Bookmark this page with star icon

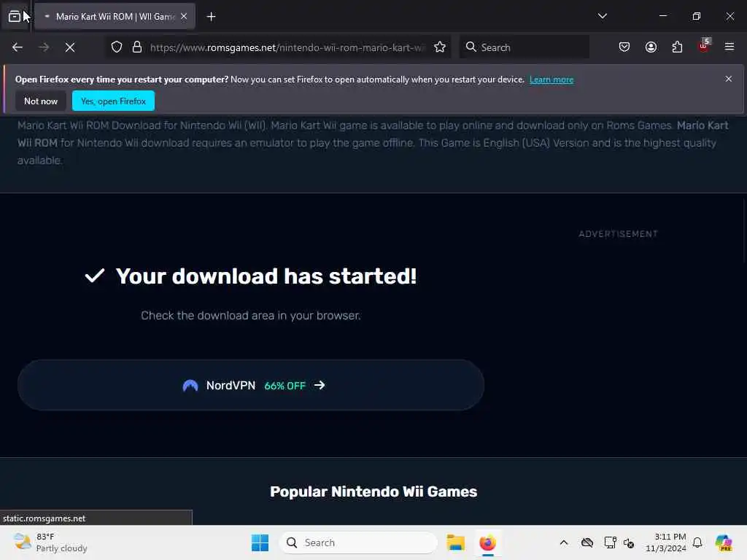pos(440,47)
